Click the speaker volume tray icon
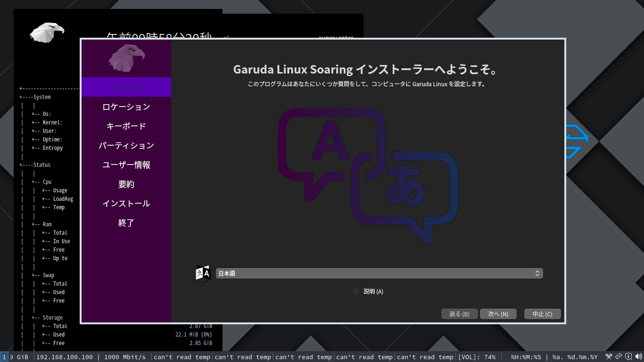Screen dimensions: 644x362 click(638, 357)
